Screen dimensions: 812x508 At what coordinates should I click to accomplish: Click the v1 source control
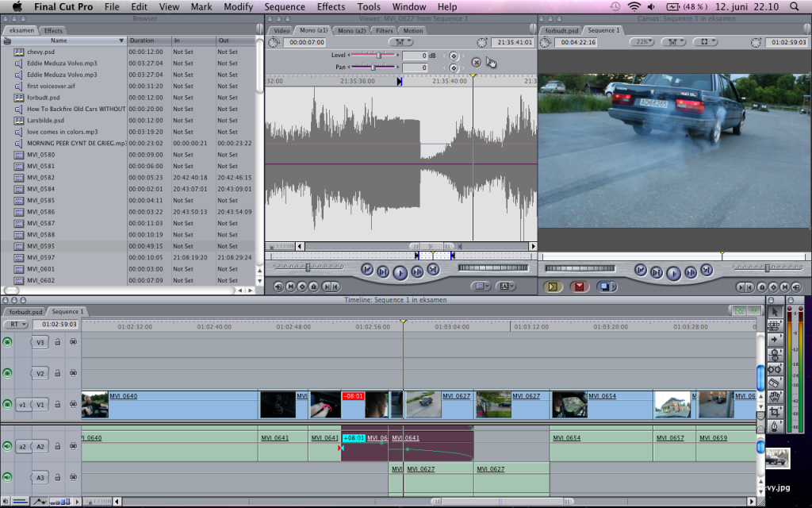(22, 404)
